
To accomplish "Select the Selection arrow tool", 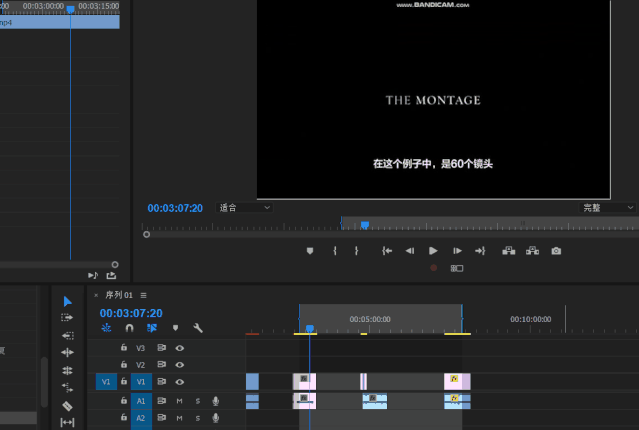I will tap(68, 301).
